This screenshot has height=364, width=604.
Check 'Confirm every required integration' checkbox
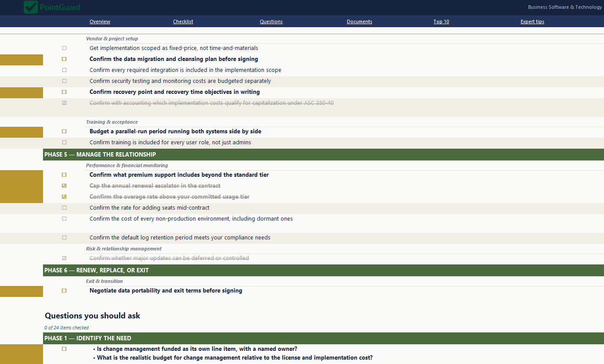(x=64, y=70)
